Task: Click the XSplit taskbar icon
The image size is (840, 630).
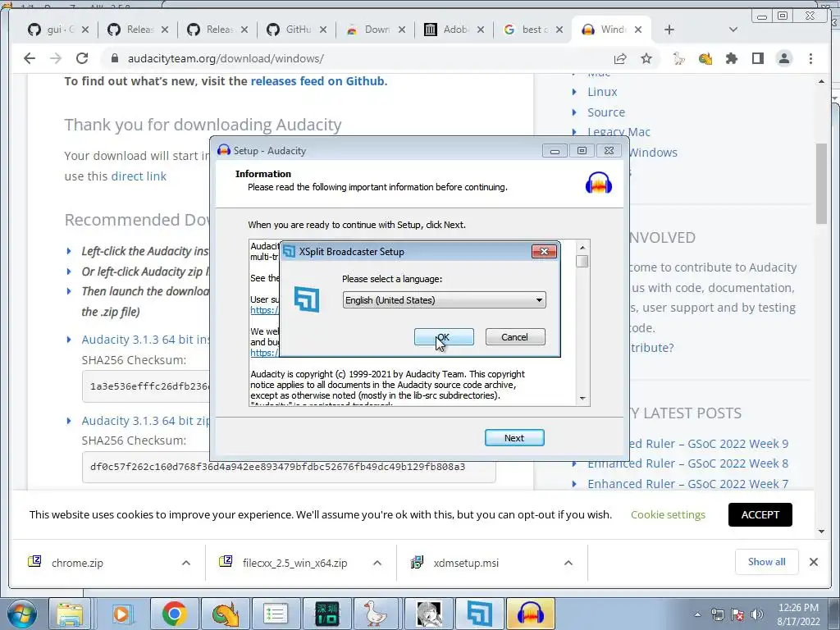Action: point(479,614)
